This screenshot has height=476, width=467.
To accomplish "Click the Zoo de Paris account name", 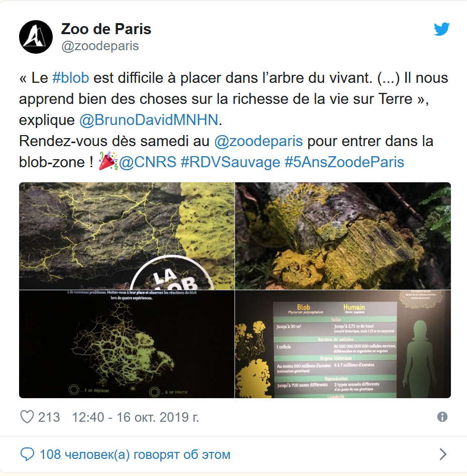I will [x=106, y=29].
